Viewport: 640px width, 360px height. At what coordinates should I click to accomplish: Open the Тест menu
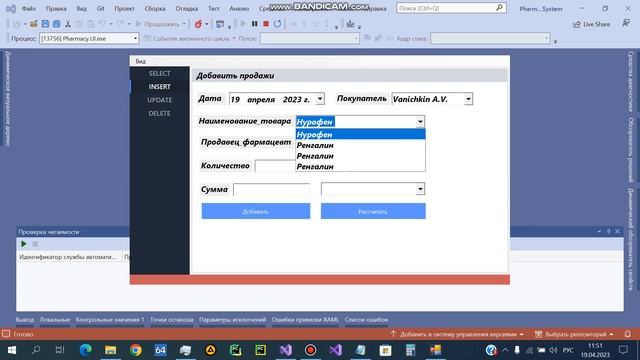pos(213,9)
